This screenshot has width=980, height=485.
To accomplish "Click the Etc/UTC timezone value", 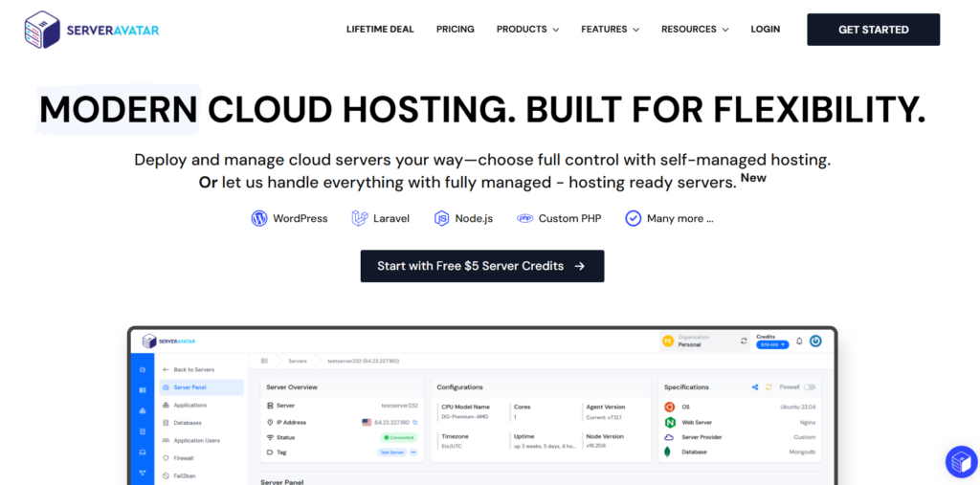I will 452,446.
